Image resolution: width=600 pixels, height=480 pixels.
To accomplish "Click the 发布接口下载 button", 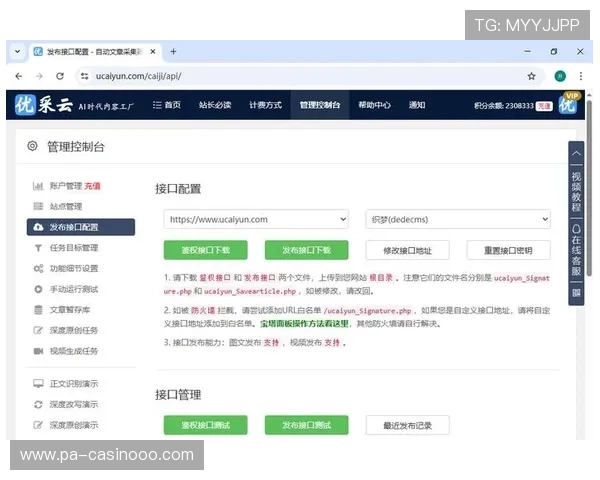I will pyautogui.click(x=307, y=250).
